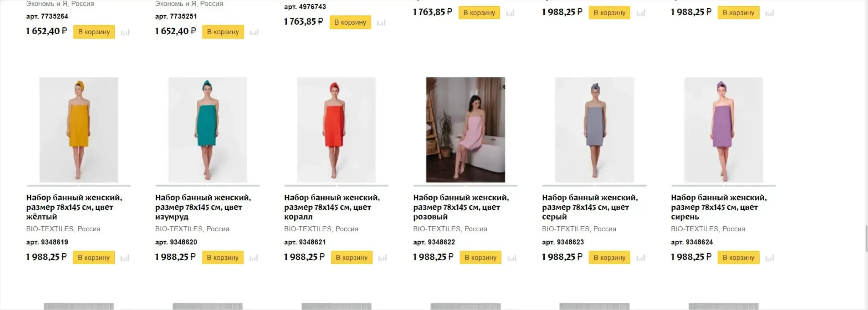Click compare icon for grey bath set
This screenshot has height=310, width=868.
[x=641, y=258]
